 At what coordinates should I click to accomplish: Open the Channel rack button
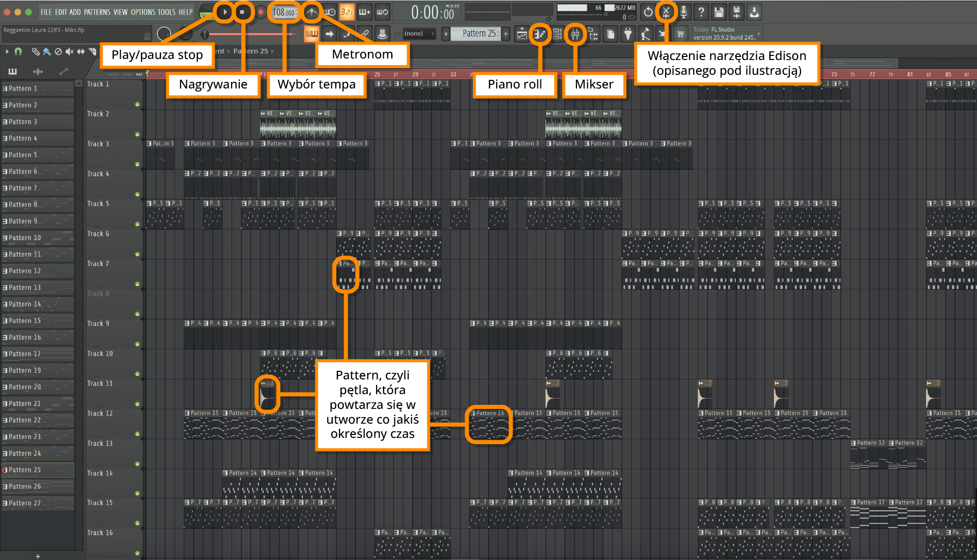[557, 34]
